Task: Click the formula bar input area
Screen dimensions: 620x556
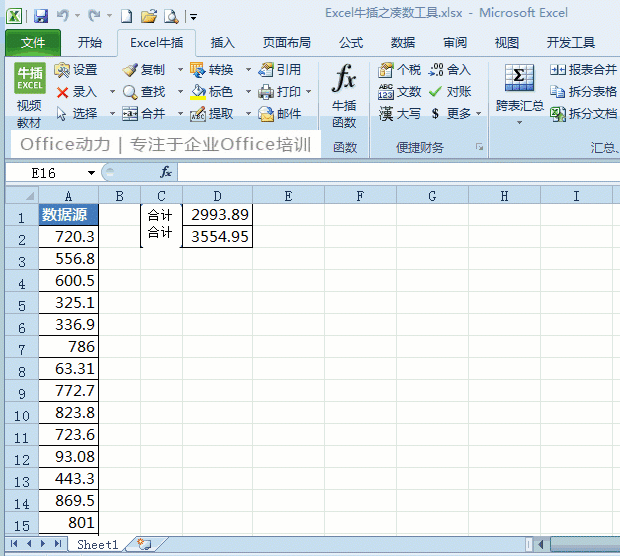Action: tap(399, 173)
